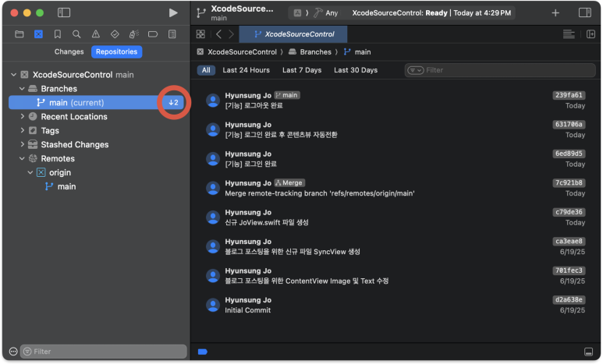Viewport: 603px width, 364px height.
Task: Open the Test navigator diamond icon
Action: (x=115, y=34)
